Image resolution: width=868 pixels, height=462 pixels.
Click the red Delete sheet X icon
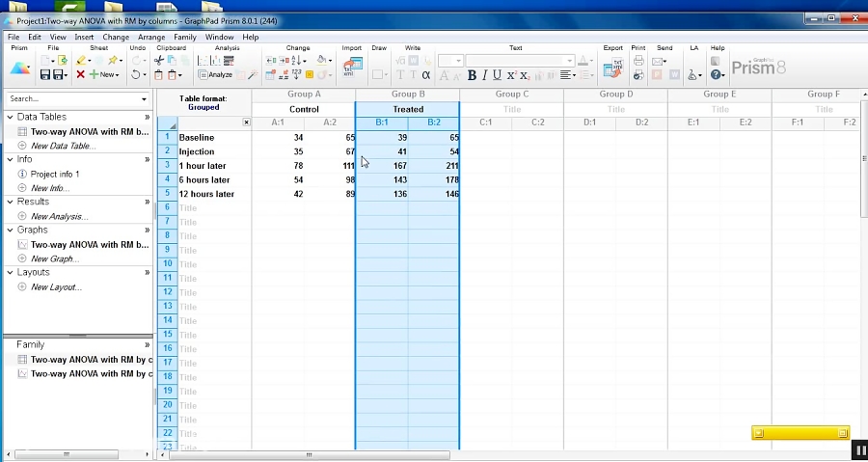pyautogui.click(x=81, y=74)
